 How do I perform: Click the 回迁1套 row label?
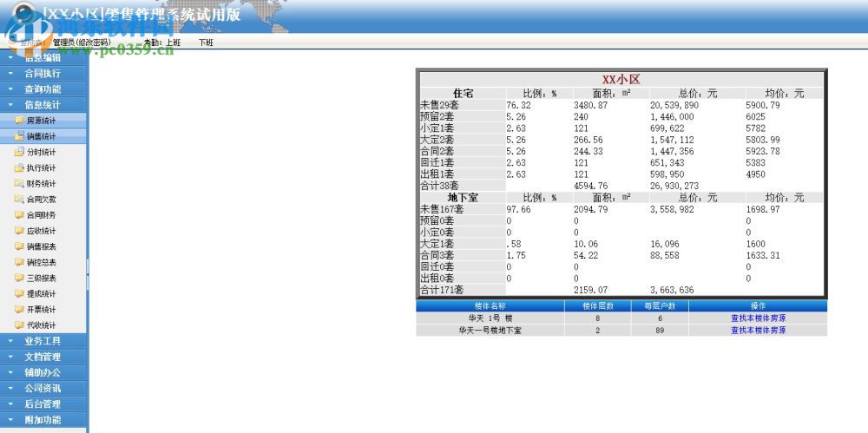pos(437,163)
